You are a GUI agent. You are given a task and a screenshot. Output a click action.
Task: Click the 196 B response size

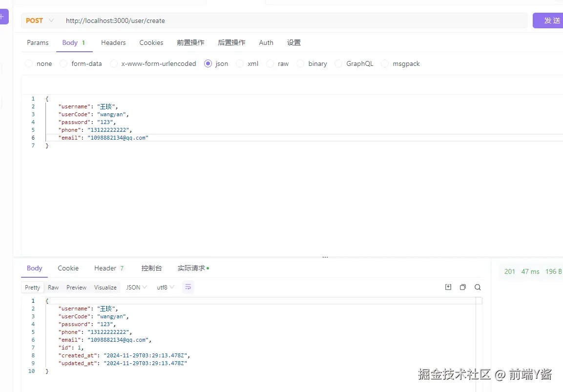tap(553, 271)
